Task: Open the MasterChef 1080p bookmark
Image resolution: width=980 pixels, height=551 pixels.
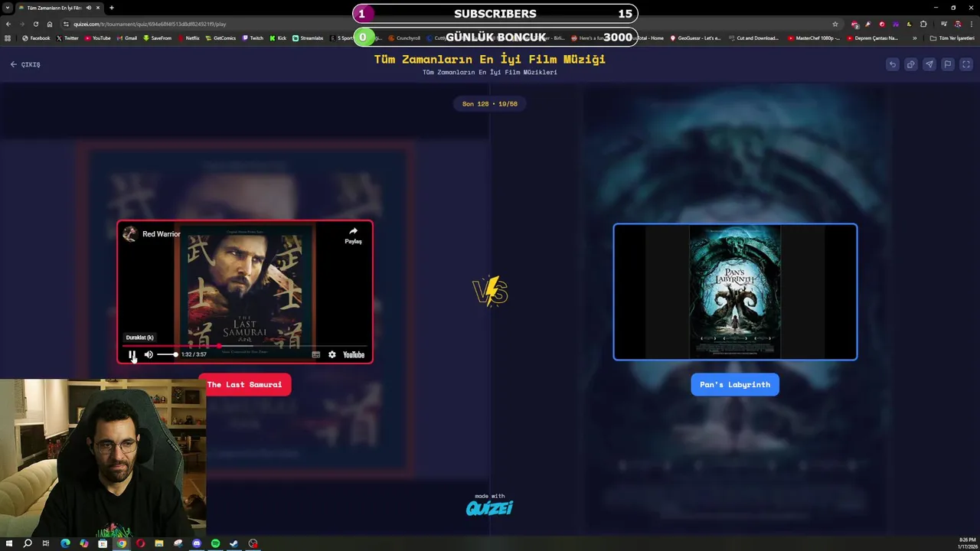Action: (814, 37)
